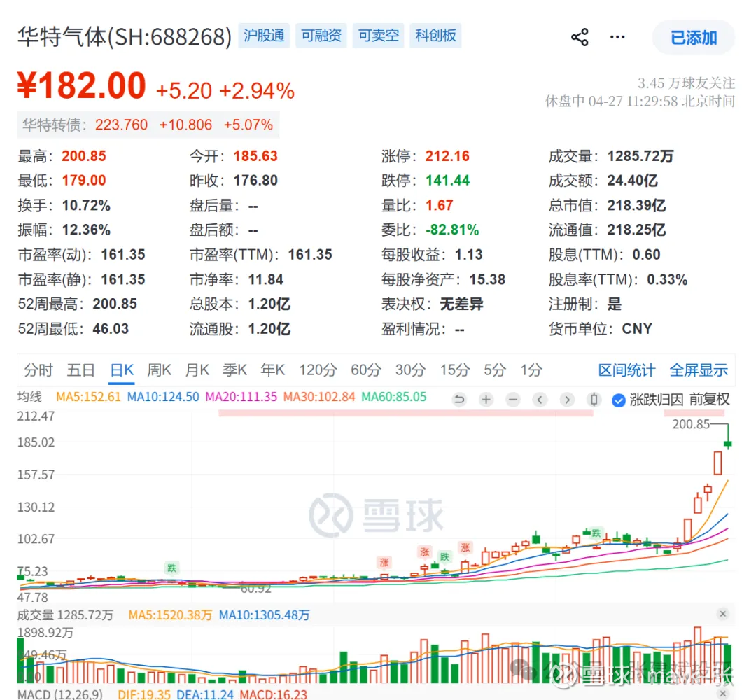Select the 分时 intraday tab
The width and height of the screenshot is (756, 700).
[x=38, y=370]
